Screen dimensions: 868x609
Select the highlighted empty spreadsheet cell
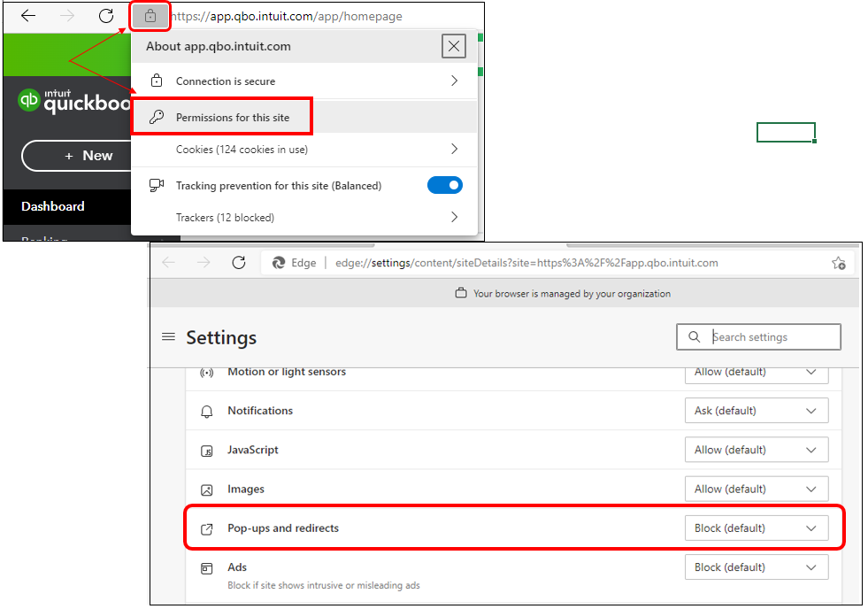pos(786,132)
